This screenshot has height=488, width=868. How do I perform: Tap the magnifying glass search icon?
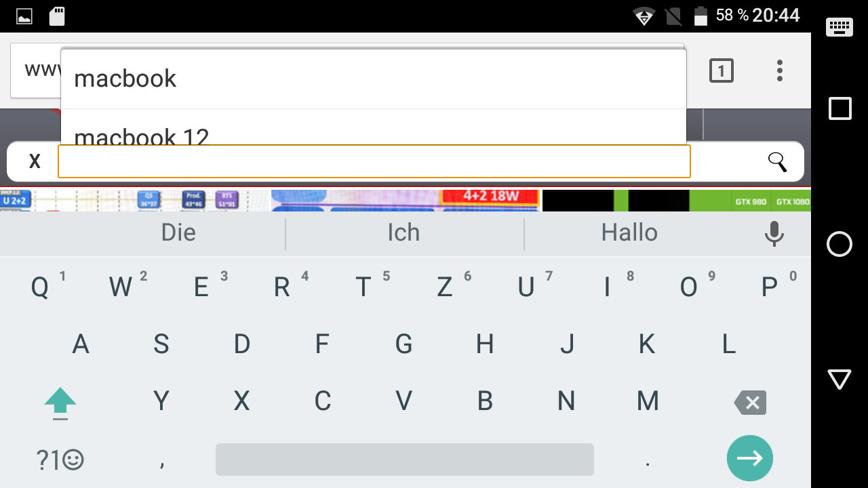[x=777, y=162]
